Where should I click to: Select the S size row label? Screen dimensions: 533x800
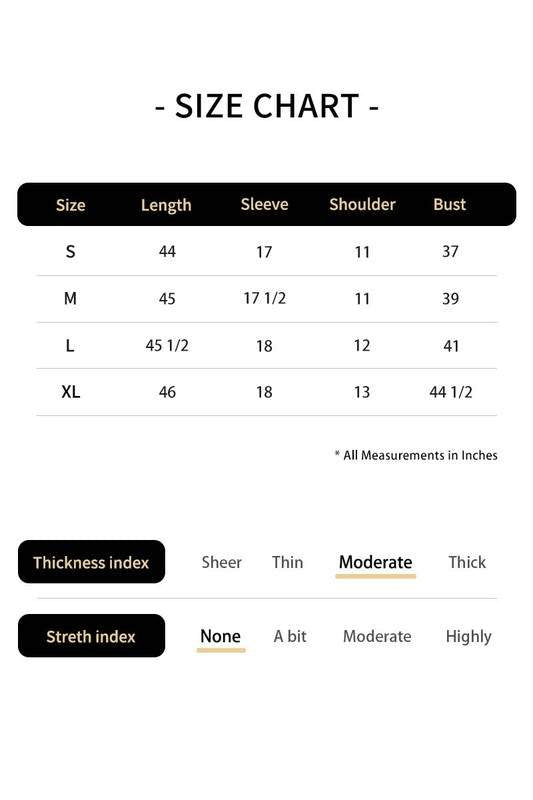click(70, 252)
